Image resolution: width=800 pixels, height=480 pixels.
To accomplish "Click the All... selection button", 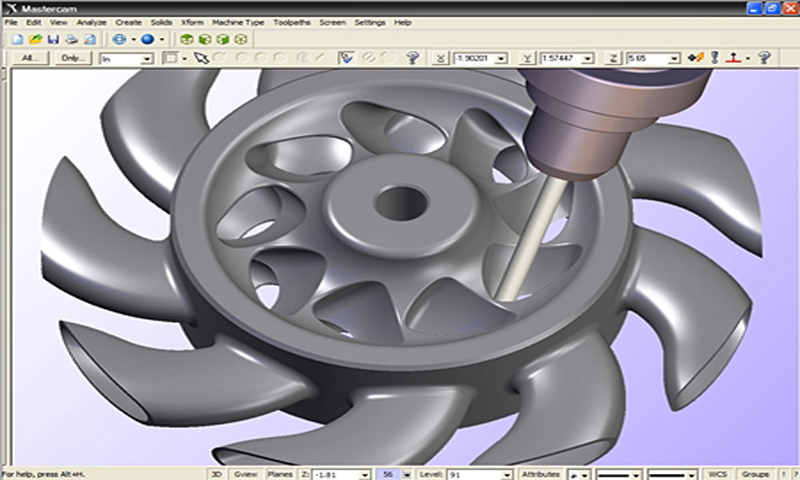I will (30, 58).
